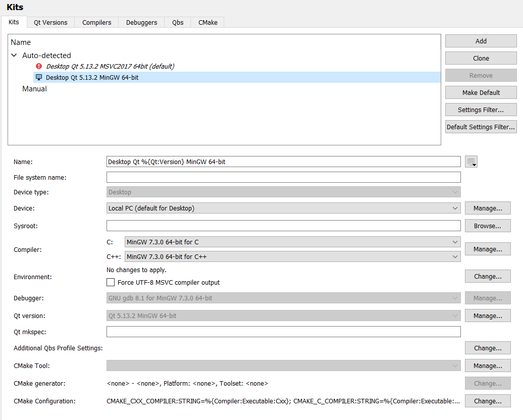Click the monitor icon of MinGW 64-bit kit
This screenshot has height=420, width=523.
point(39,77)
